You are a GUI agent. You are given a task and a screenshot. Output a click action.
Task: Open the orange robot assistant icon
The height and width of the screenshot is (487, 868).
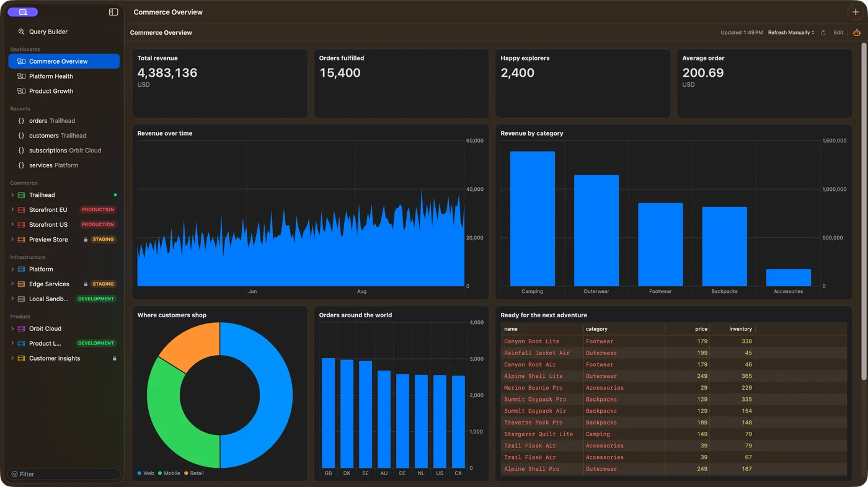[x=857, y=33]
